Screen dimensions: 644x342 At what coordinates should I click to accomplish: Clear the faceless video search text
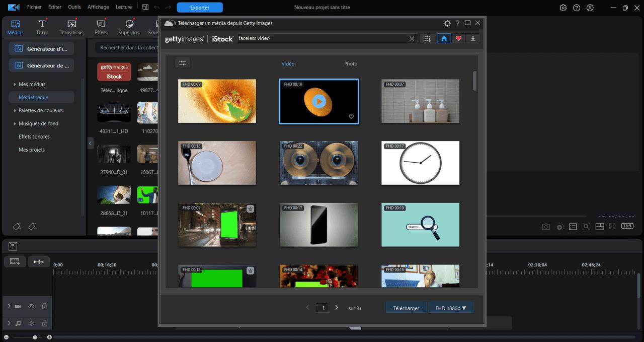point(412,38)
